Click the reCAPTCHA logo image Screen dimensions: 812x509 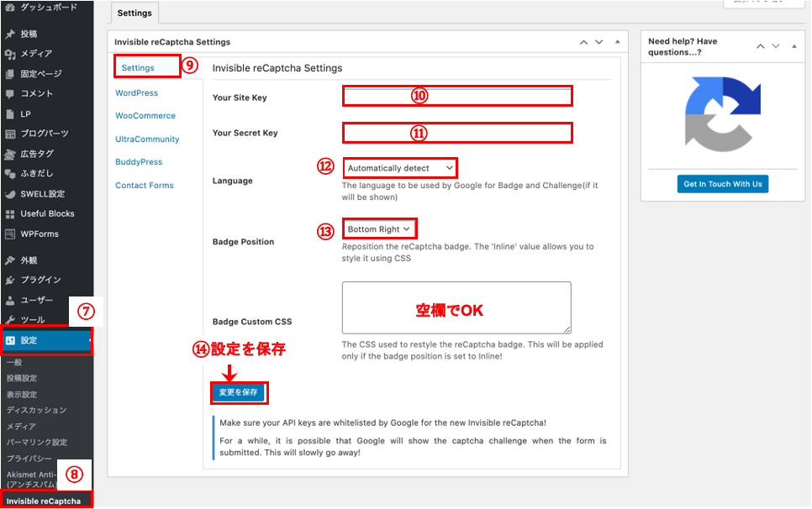pyautogui.click(x=723, y=114)
